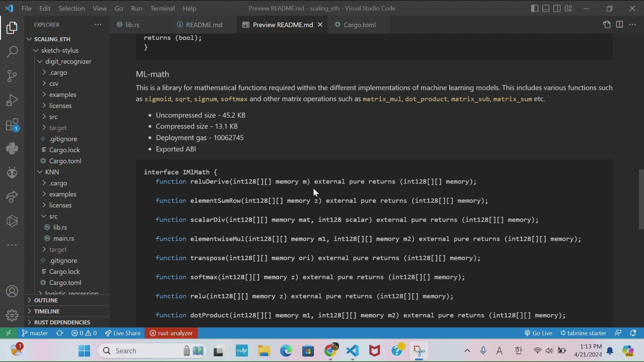This screenshot has height=362, width=644.
Task: Toggle the bottom panel
Action: pyautogui.click(x=546, y=8)
